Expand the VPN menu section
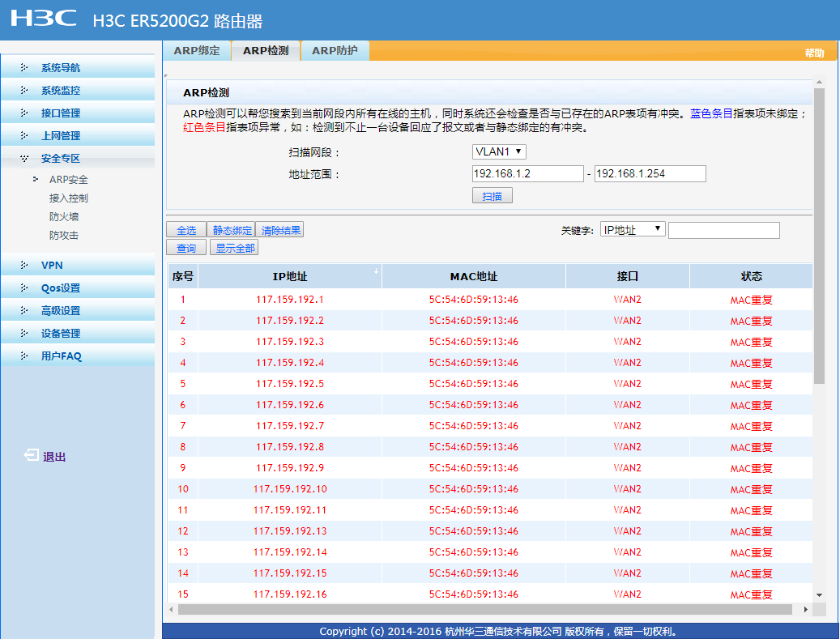This screenshot has height=639, width=840. (52, 266)
